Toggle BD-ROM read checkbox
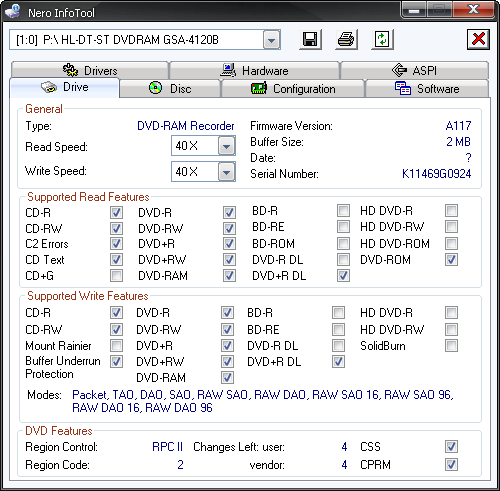 click(343, 244)
